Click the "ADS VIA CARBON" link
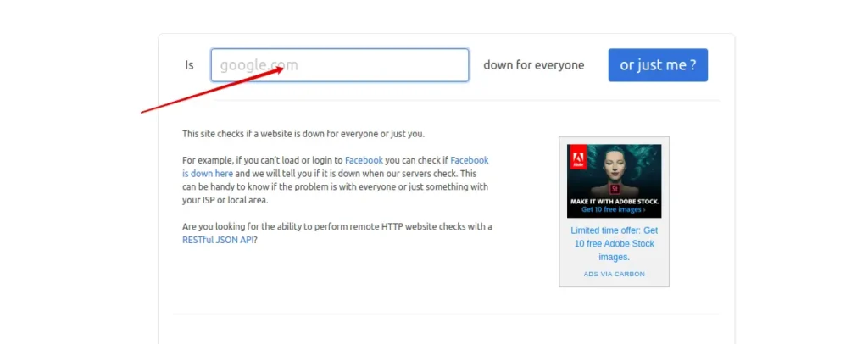Screen dimensions: 868x344 pyautogui.click(x=614, y=274)
